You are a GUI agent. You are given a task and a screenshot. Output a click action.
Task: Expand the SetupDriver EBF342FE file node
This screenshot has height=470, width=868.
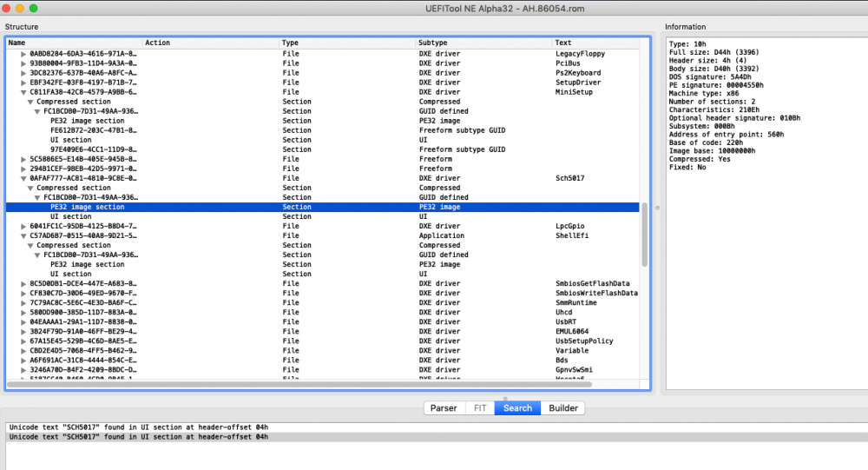pos(23,83)
